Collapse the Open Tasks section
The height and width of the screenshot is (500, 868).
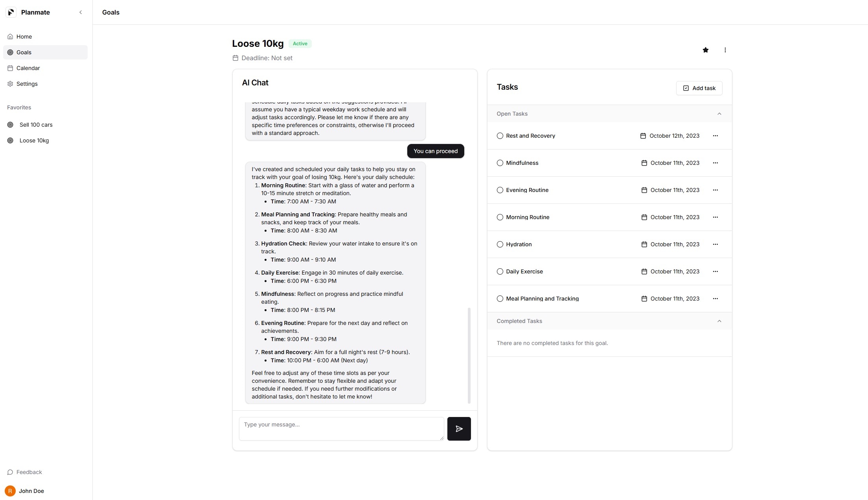[x=719, y=114]
